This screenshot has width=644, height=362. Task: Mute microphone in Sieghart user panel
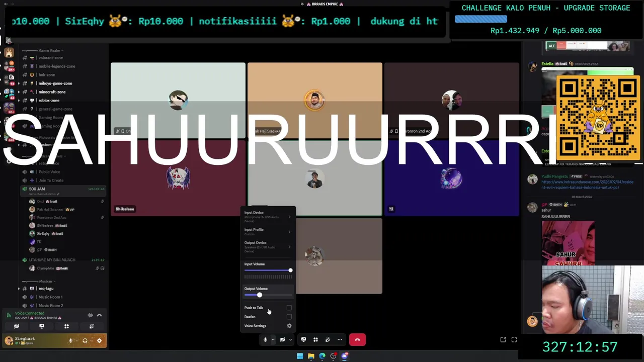click(71, 341)
